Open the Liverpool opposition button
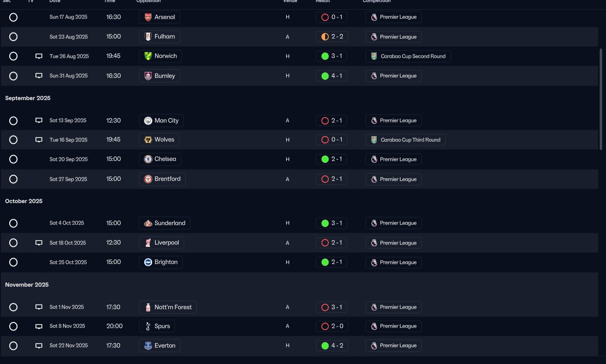Screen dimensions: 606x364 [x=161, y=243]
